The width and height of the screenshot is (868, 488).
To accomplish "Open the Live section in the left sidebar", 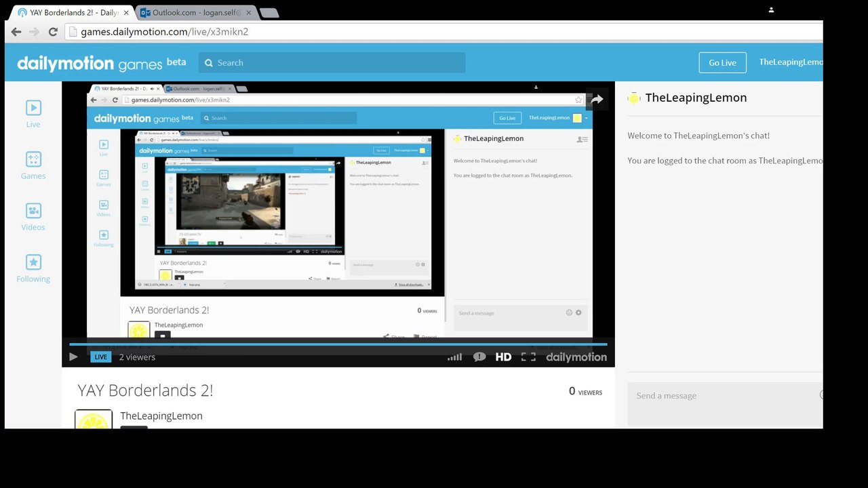I will (33, 113).
